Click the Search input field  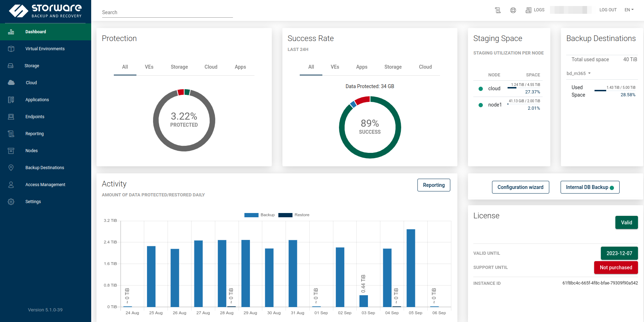(167, 12)
